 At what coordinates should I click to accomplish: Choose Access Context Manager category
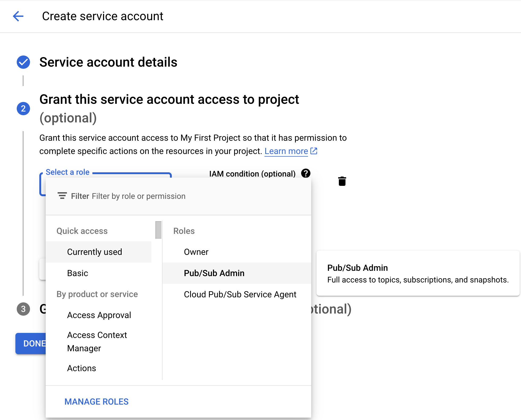pyautogui.click(x=97, y=341)
